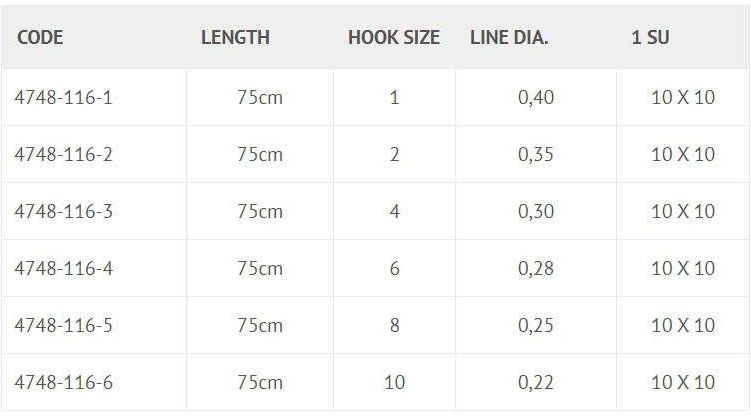Select product code 4748-116-3

pyautogui.click(x=63, y=211)
